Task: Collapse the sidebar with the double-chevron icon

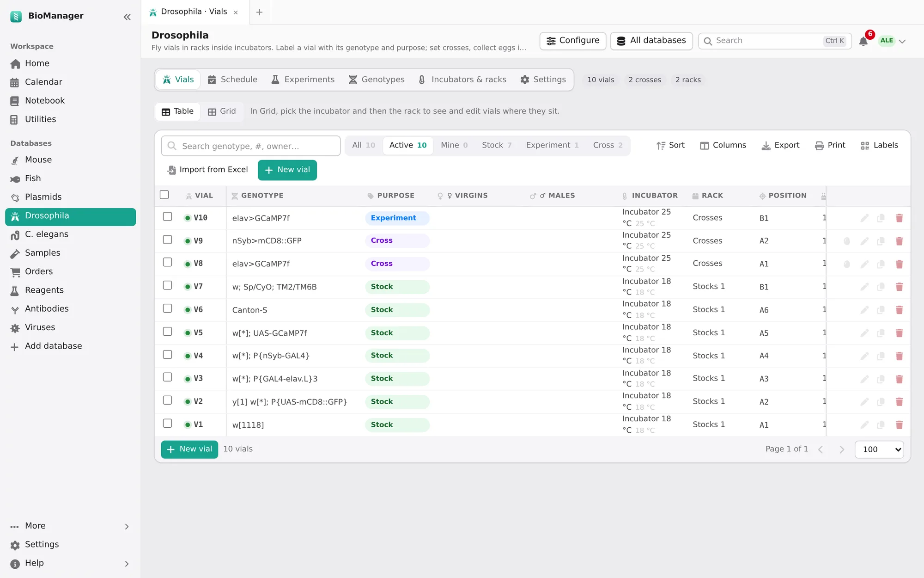Action: tap(127, 17)
